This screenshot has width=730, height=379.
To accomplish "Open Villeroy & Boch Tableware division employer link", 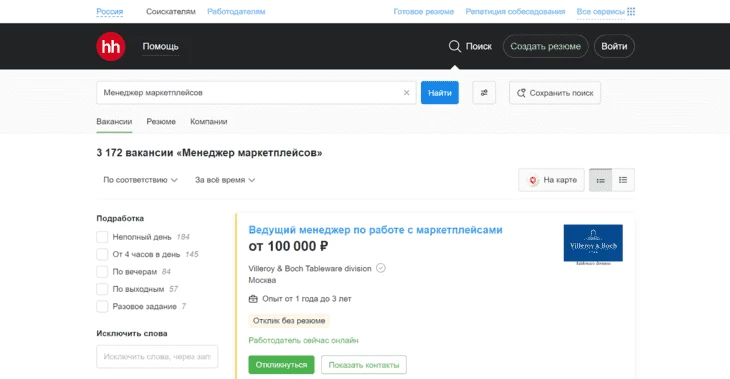I will (310, 268).
